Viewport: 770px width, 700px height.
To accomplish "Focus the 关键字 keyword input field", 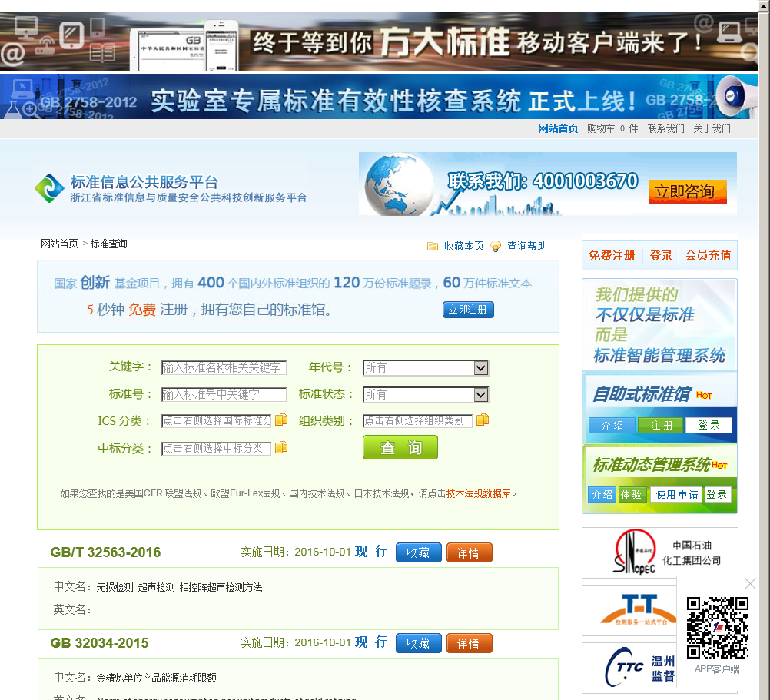I will 224,367.
